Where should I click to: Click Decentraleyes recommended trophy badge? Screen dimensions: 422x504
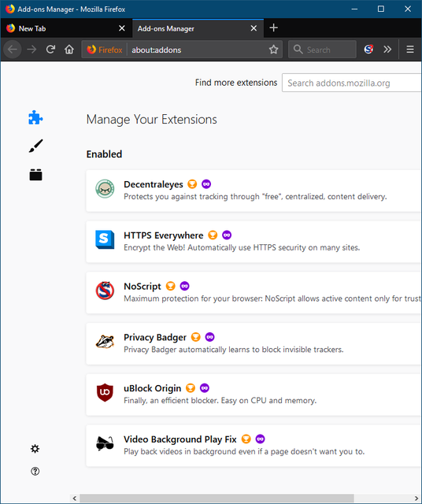pyautogui.click(x=192, y=183)
